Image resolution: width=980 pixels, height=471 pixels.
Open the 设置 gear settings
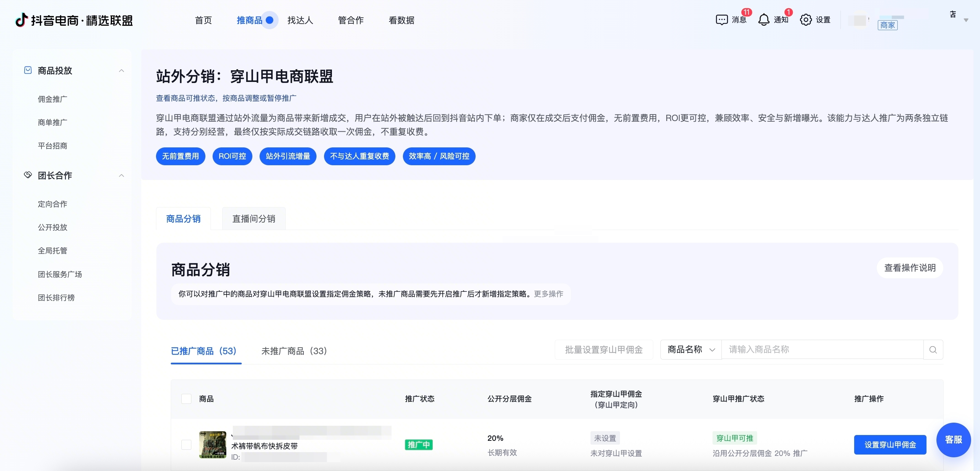pos(806,20)
